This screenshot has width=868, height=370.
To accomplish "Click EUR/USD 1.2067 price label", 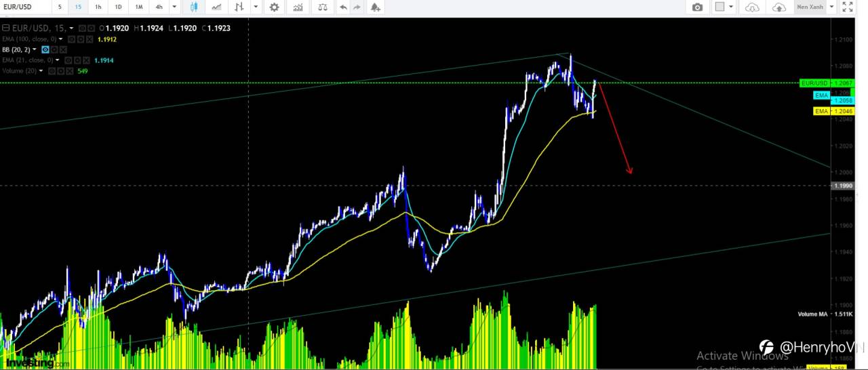I will 827,83.
